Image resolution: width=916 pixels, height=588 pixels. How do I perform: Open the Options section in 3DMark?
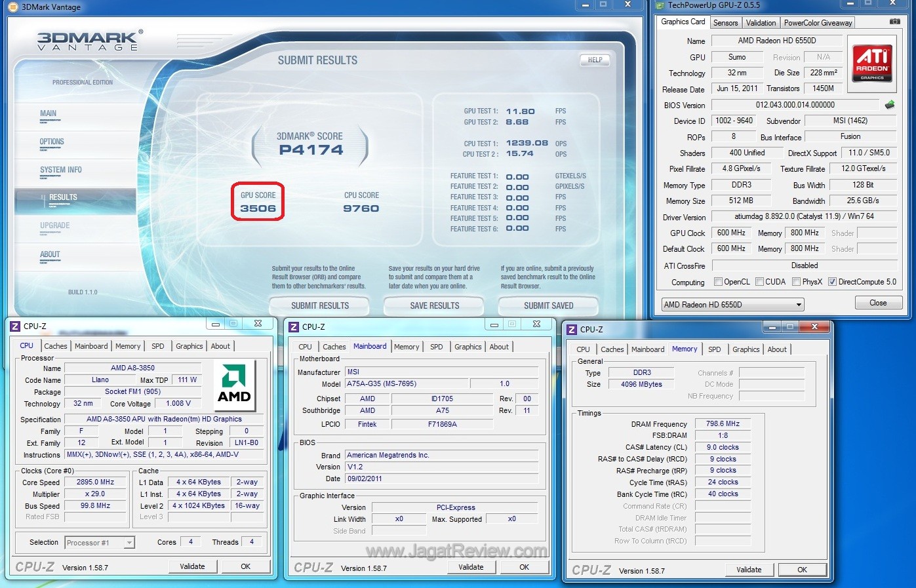(52, 142)
